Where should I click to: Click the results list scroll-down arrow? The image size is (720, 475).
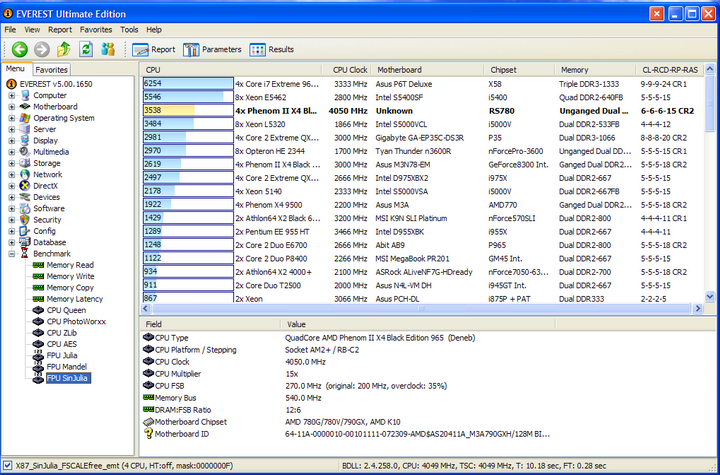click(x=709, y=297)
